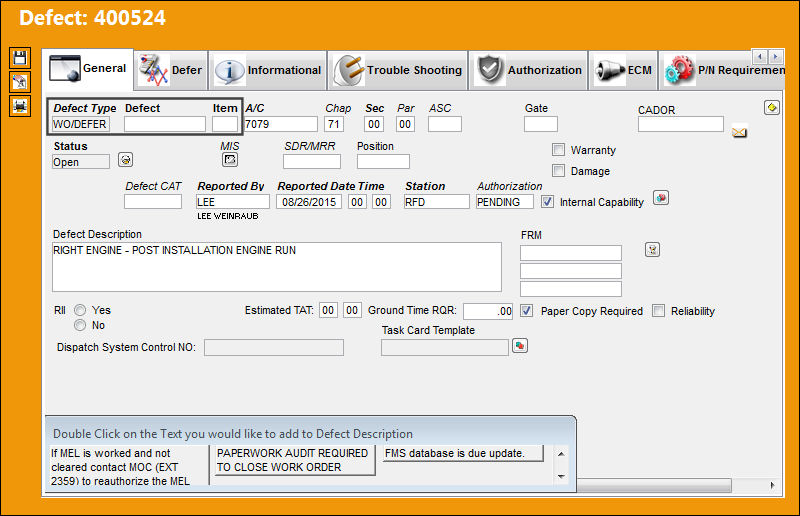Click the Sec field

point(374,124)
